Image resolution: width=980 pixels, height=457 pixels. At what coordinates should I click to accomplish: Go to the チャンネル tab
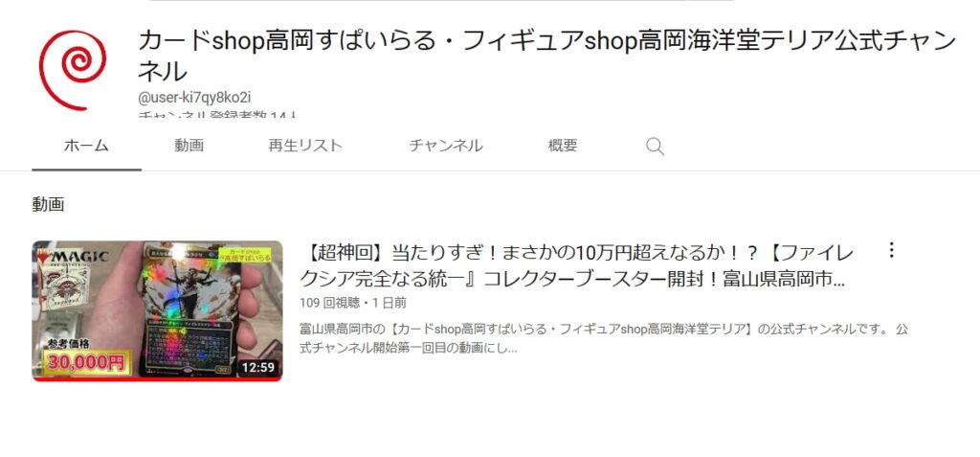tap(446, 146)
